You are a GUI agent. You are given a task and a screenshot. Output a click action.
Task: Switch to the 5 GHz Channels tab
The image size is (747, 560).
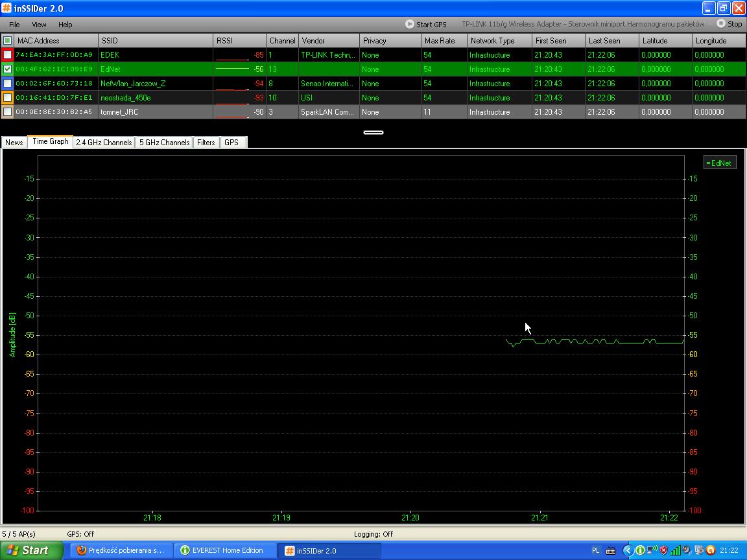[x=164, y=143]
